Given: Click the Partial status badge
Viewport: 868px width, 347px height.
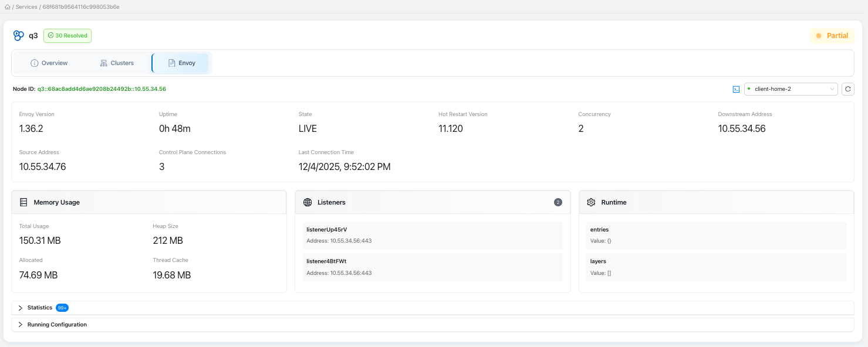Looking at the screenshot, I should coord(832,36).
